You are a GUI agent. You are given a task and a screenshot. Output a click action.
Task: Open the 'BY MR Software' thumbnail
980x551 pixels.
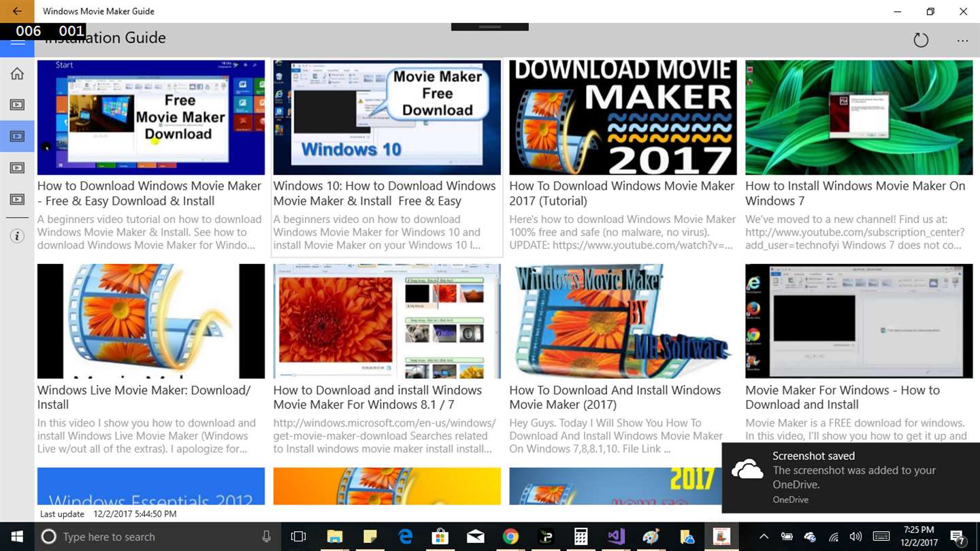tap(623, 321)
